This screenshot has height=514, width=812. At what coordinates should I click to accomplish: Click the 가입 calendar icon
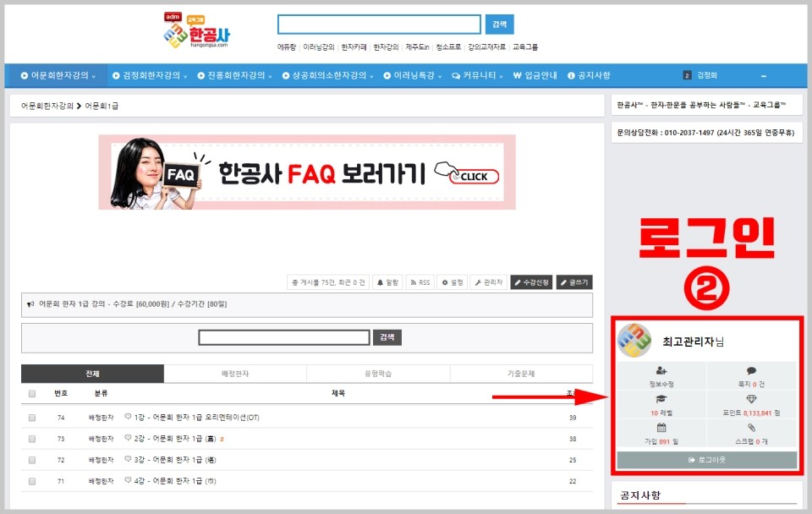[x=661, y=428]
